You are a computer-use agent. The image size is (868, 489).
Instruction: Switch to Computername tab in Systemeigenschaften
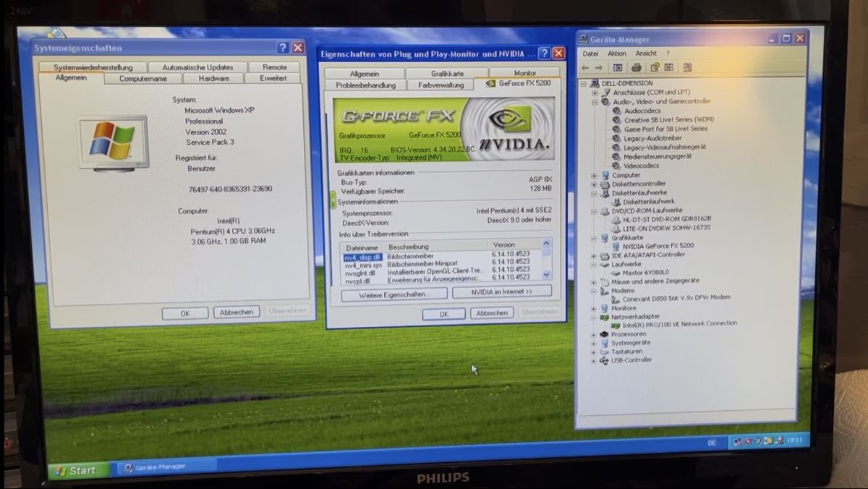(x=142, y=78)
